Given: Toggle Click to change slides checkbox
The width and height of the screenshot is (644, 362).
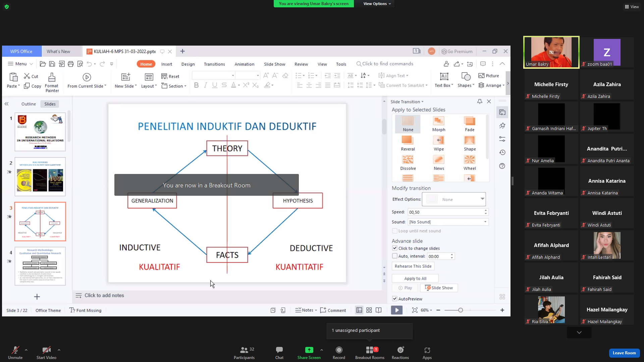Looking at the screenshot, I should coord(395,248).
